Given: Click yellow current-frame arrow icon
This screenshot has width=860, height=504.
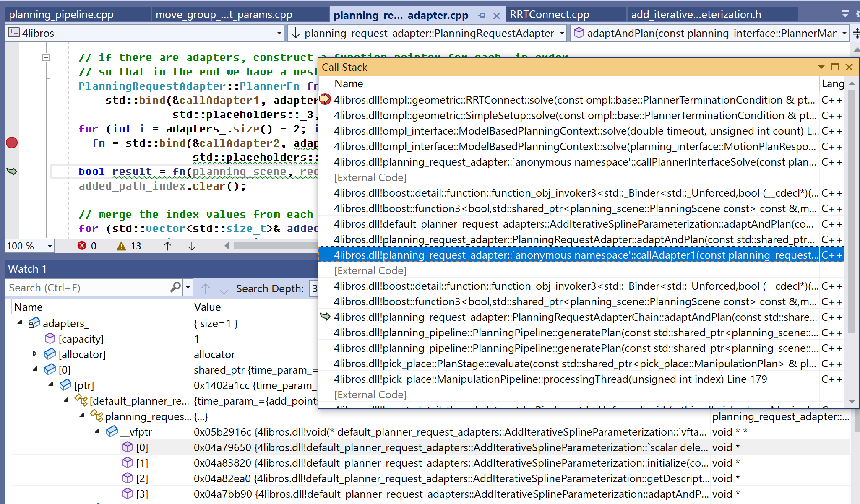Looking at the screenshot, I should click(x=325, y=99).
